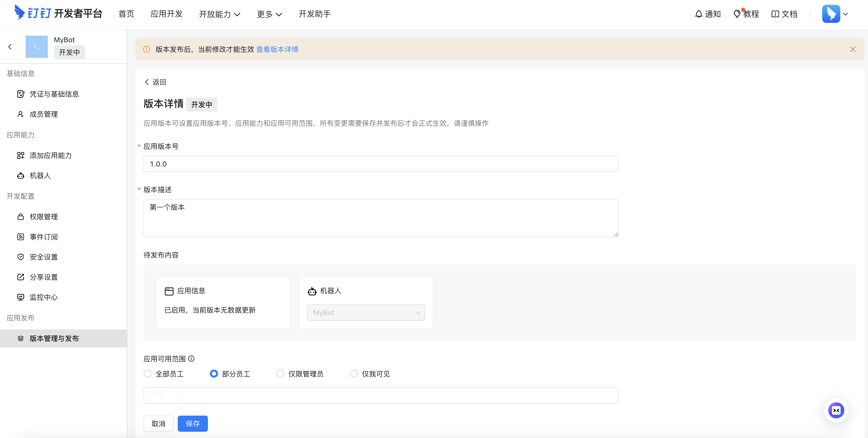The image size is (868, 438).
Task: Open the floating assistant chat icon
Action: (836, 410)
